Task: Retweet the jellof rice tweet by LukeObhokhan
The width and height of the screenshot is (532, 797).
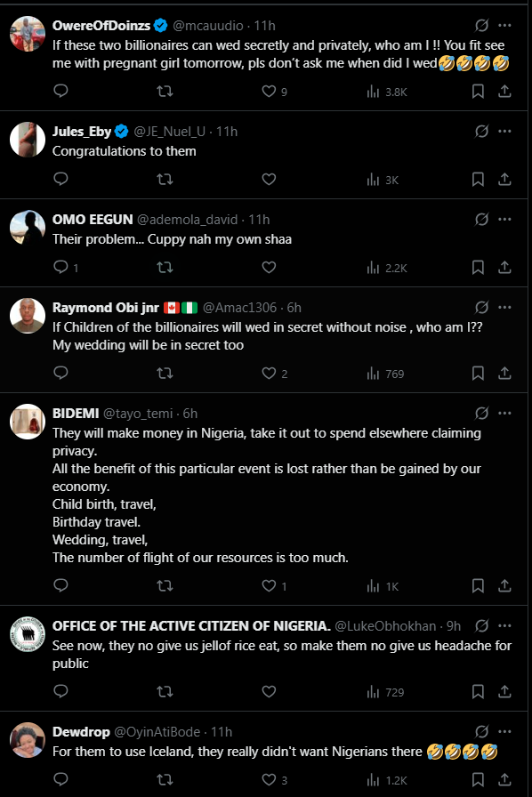Action: [165, 691]
